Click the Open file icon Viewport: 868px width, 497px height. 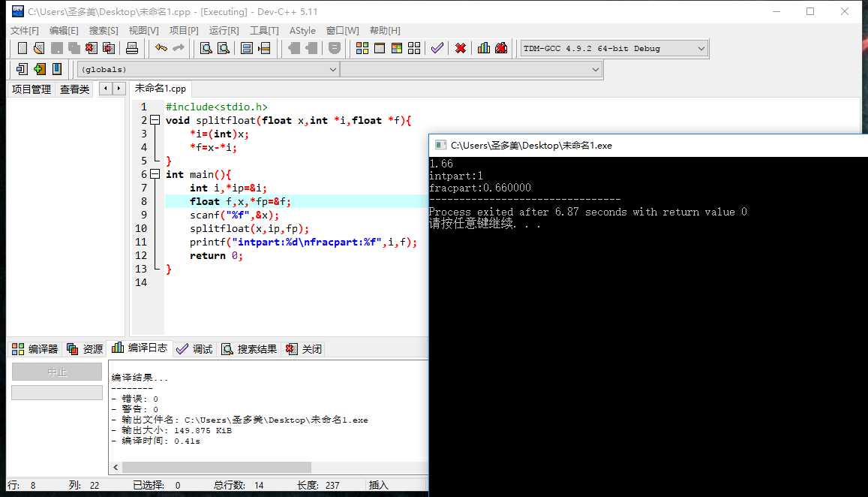pos(39,48)
